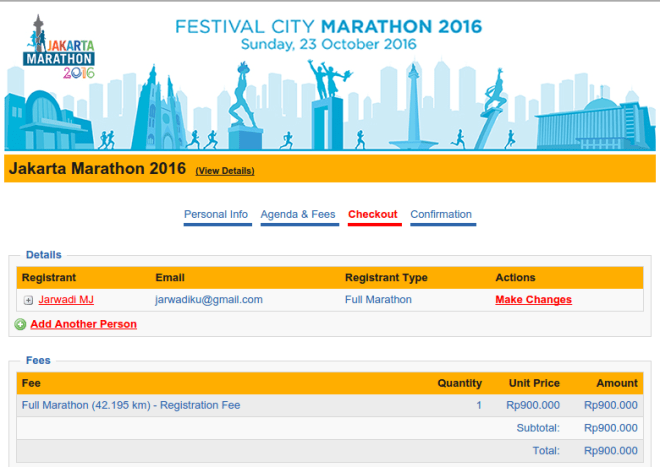Click the Sunday, 23 October 2016 date text
The height and width of the screenshot is (467, 660).
coord(329,44)
